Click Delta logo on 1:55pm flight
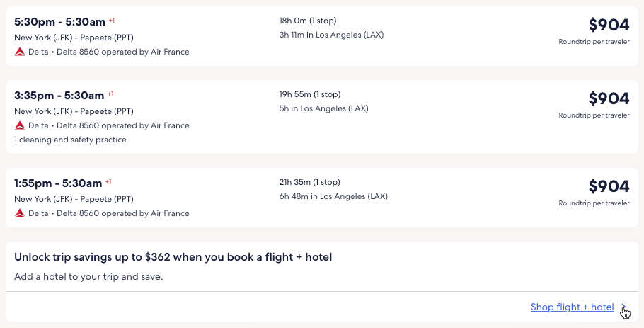Screen dimensions: 644x328 pos(20,213)
